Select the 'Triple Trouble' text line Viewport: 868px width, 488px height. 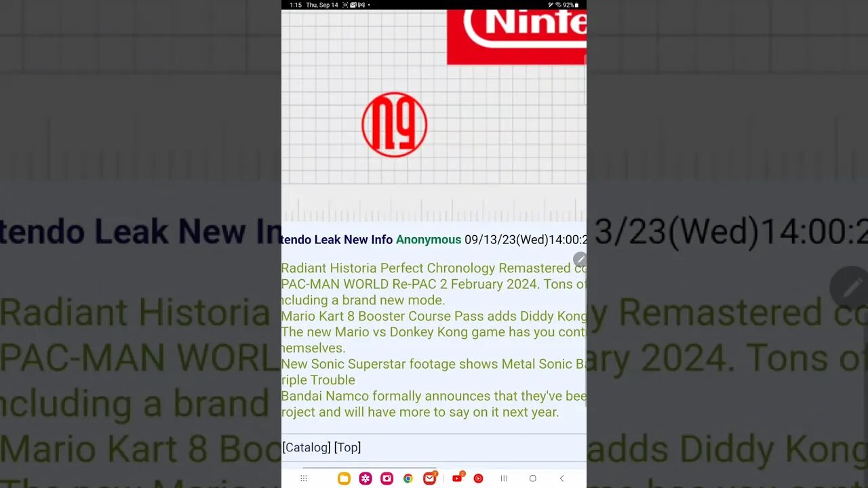tap(319, 380)
